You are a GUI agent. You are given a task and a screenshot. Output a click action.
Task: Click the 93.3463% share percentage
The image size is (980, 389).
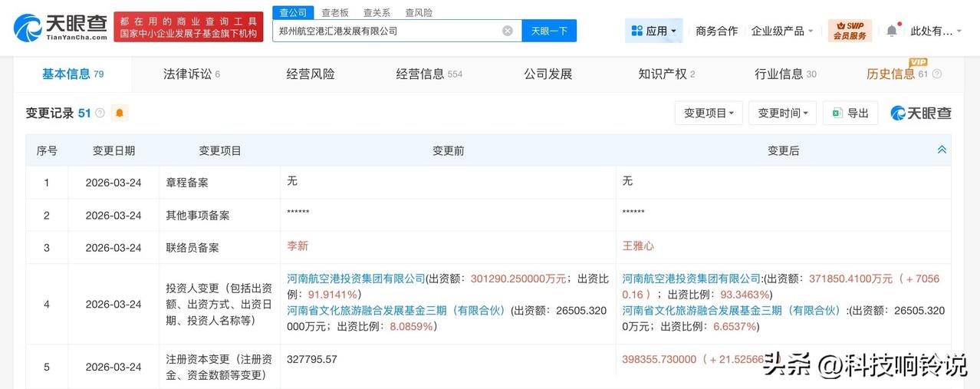click(745, 294)
